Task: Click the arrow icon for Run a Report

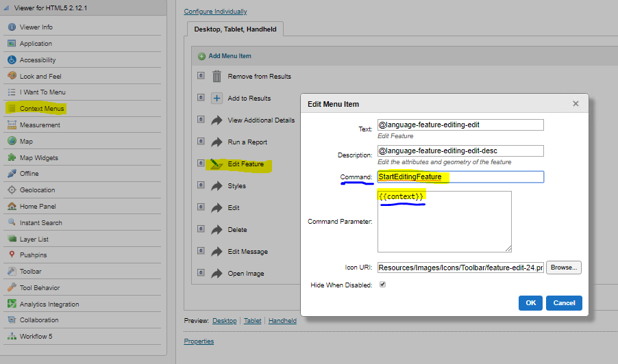Action: tap(217, 142)
